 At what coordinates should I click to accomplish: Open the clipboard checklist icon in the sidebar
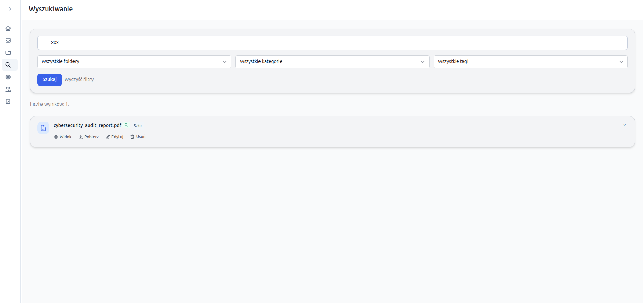point(8,101)
